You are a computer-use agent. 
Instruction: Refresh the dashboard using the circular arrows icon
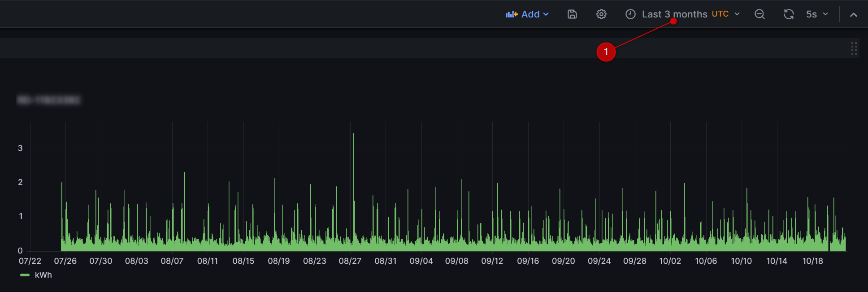click(789, 14)
